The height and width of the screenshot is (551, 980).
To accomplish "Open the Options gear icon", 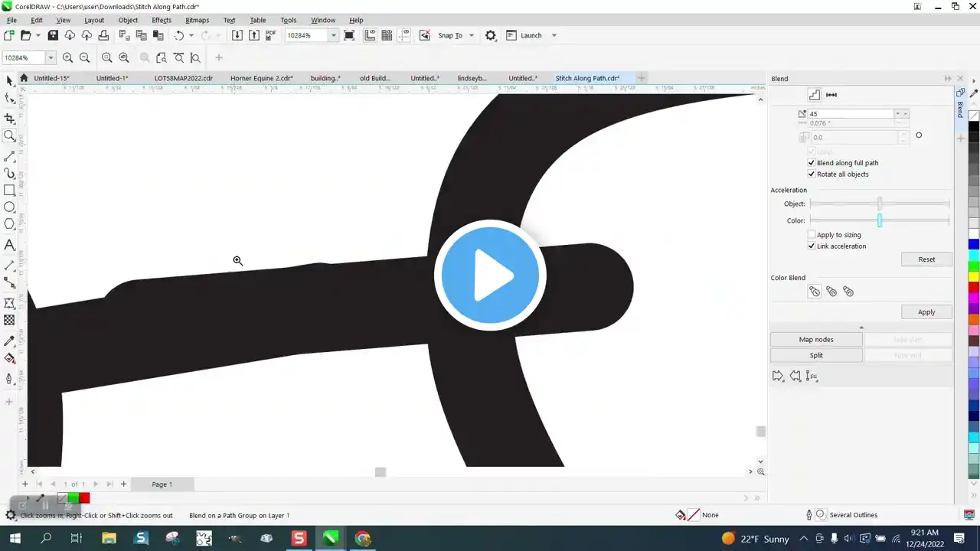I will coord(491,35).
